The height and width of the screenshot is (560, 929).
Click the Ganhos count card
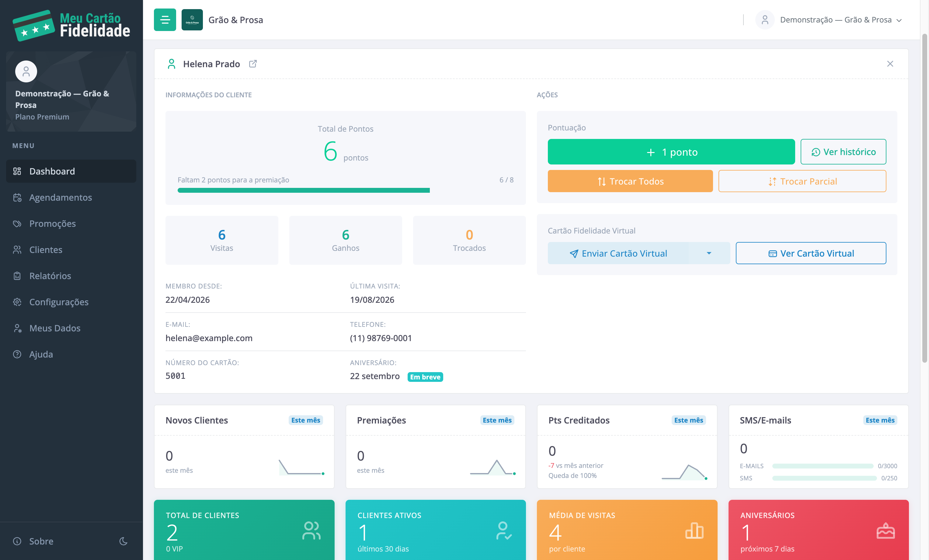coord(345,240)
